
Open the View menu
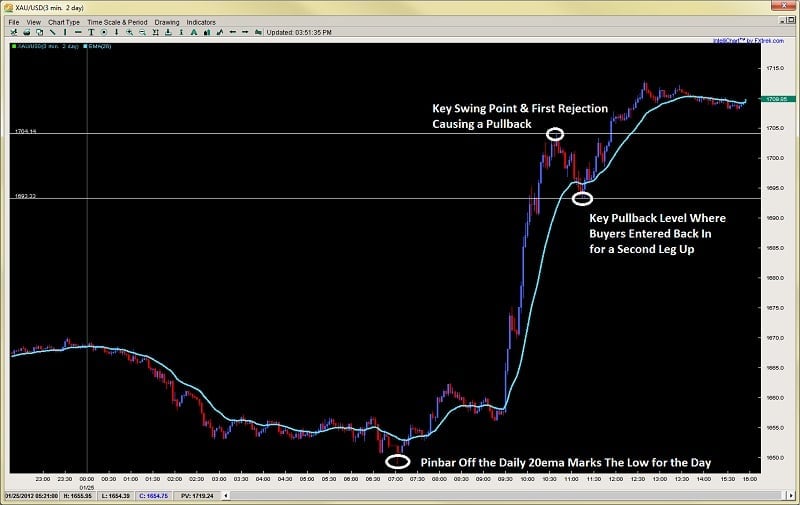pos(34,22)
